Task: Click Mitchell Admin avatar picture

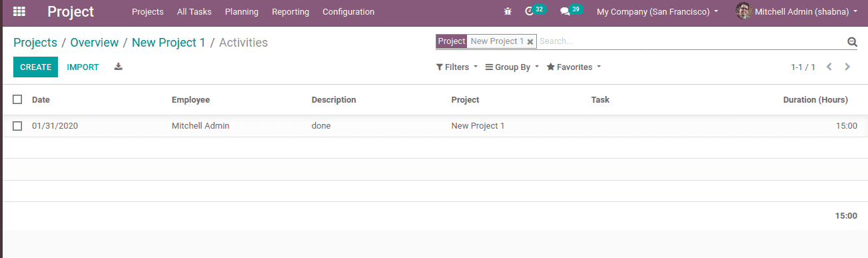Action: coord(743,11)
